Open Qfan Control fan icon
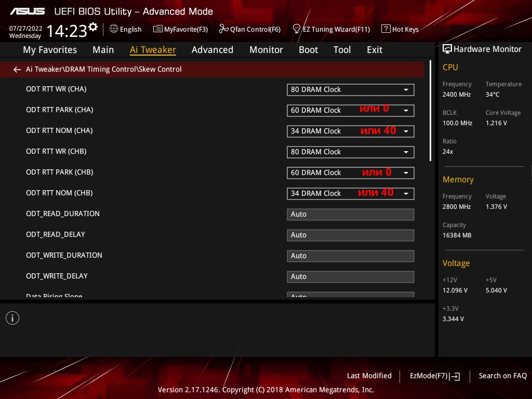The width and height of the screenshot is (532, 399). [223, 29]
